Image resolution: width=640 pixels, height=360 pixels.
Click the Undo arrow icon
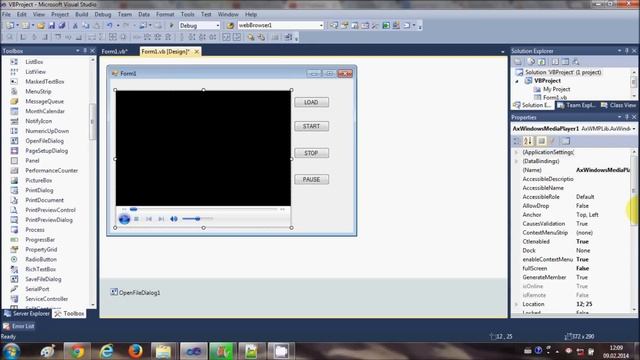[x=109, y=25]
